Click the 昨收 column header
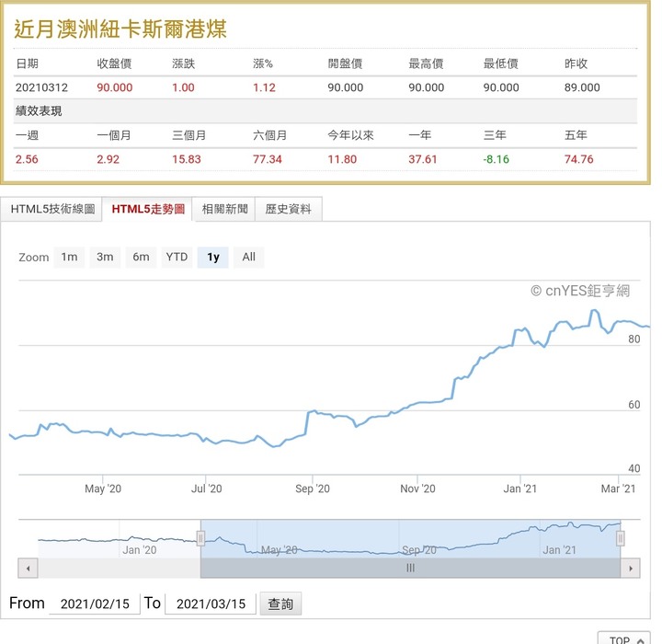 tap(576, 63)
